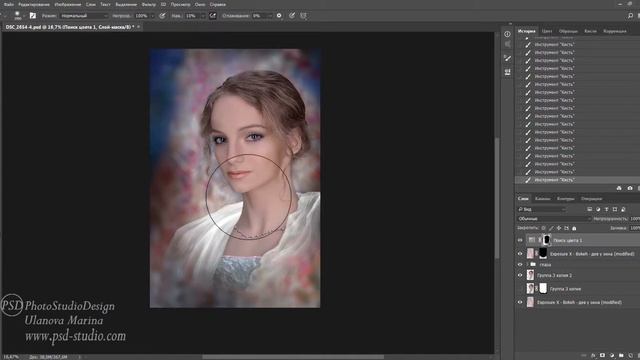This screenshot has width=640, height=360.
Task: Switch to the Цвет panel tab
Action: point(547,31)
